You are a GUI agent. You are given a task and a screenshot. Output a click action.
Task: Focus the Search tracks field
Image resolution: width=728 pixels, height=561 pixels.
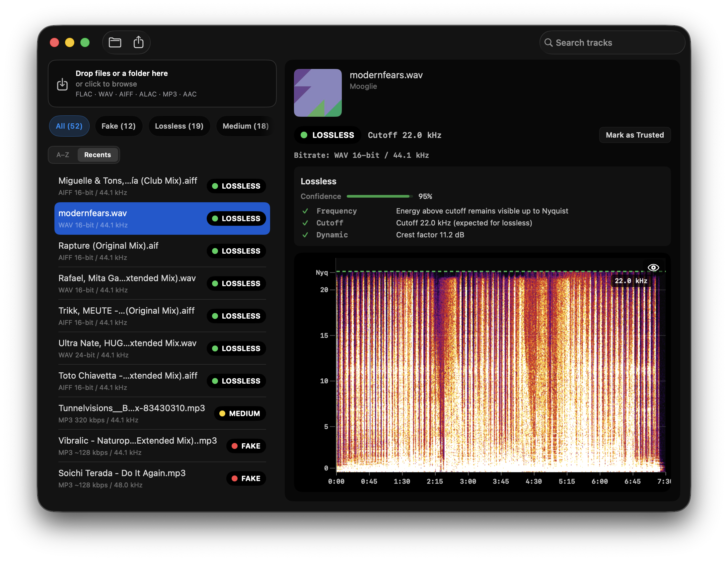coord(612,43)
